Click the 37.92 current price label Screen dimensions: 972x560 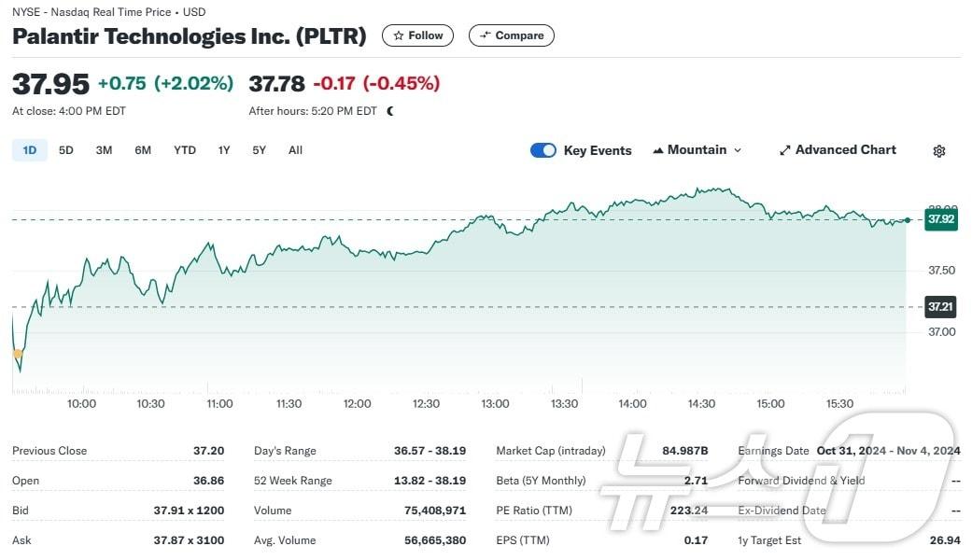(x=940, y=220)
